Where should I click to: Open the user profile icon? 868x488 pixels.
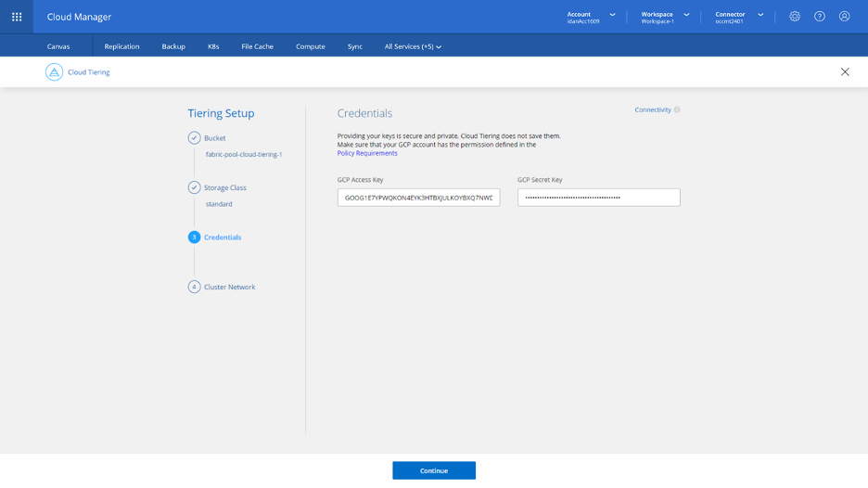tap(844, 17)
